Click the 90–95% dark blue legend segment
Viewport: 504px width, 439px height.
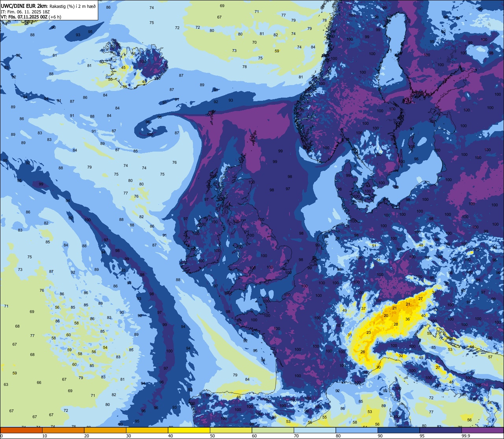point(398,430)
